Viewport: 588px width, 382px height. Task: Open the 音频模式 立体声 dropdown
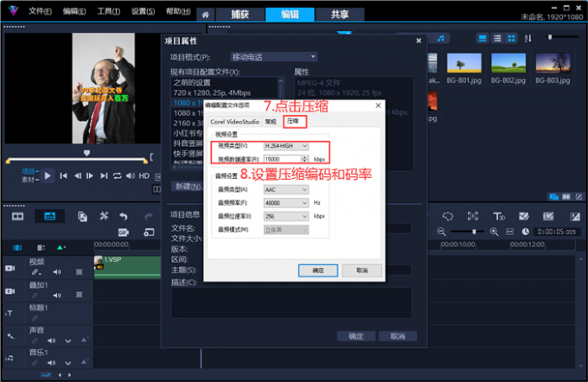[286, 229]
